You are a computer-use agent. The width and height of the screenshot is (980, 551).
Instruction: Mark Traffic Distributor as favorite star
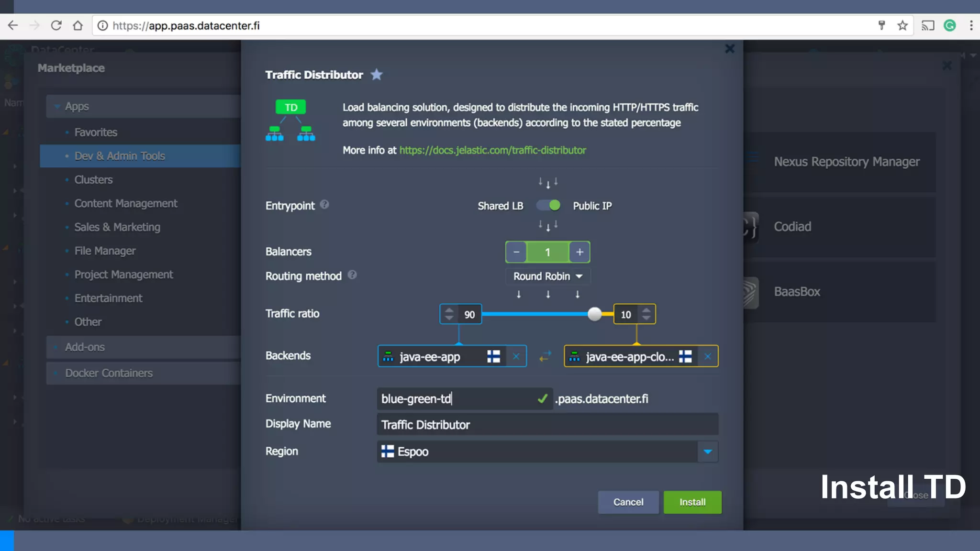[x=377, y=74]
